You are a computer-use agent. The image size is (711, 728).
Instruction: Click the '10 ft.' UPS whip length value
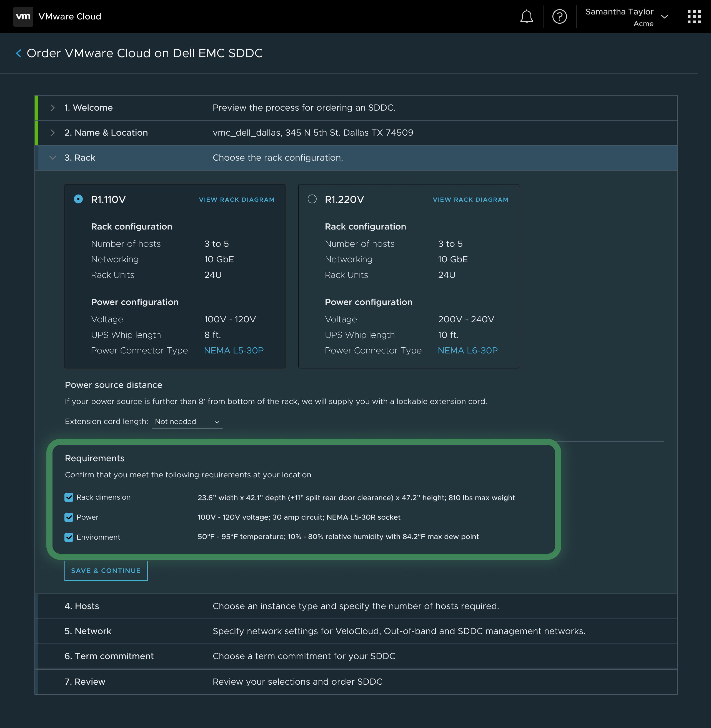pyautogui.click(x=448, y=335)
